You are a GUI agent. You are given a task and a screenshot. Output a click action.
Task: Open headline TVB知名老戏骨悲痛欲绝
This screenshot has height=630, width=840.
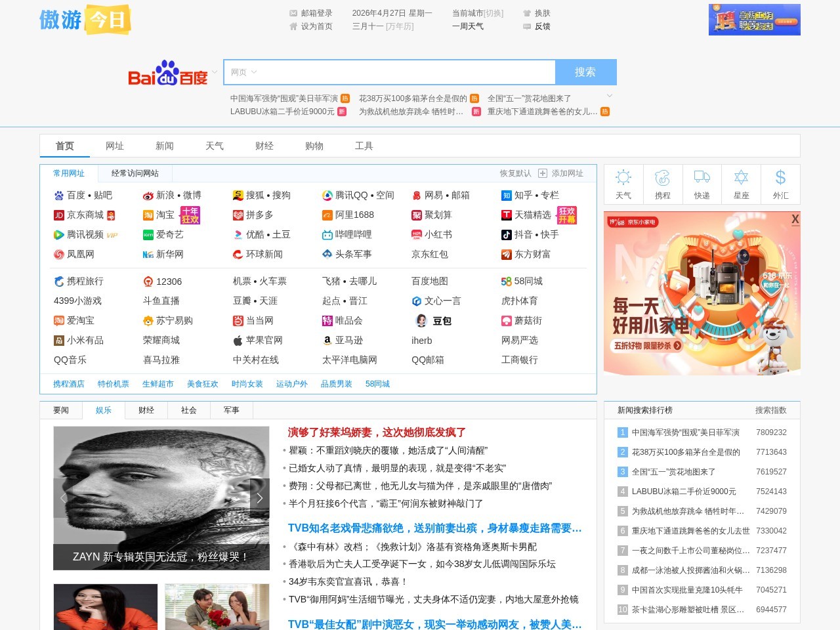point(434,528)
